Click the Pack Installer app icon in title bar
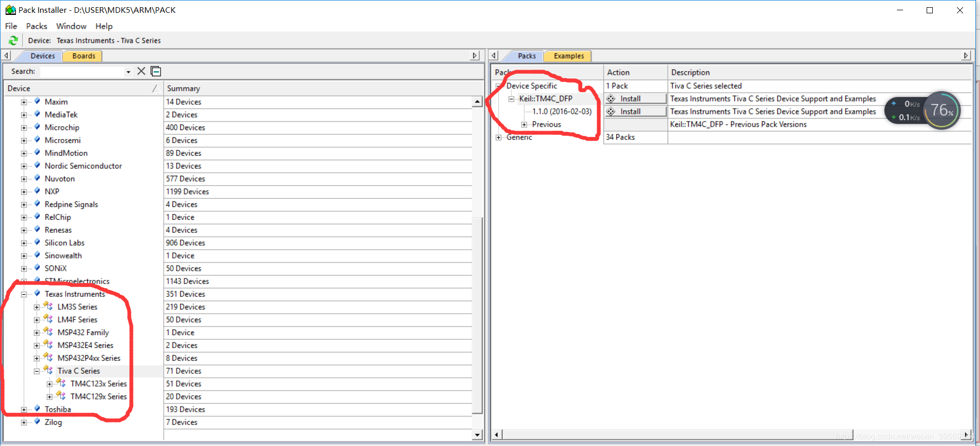The image size is (980, 446). click(10, 10)
